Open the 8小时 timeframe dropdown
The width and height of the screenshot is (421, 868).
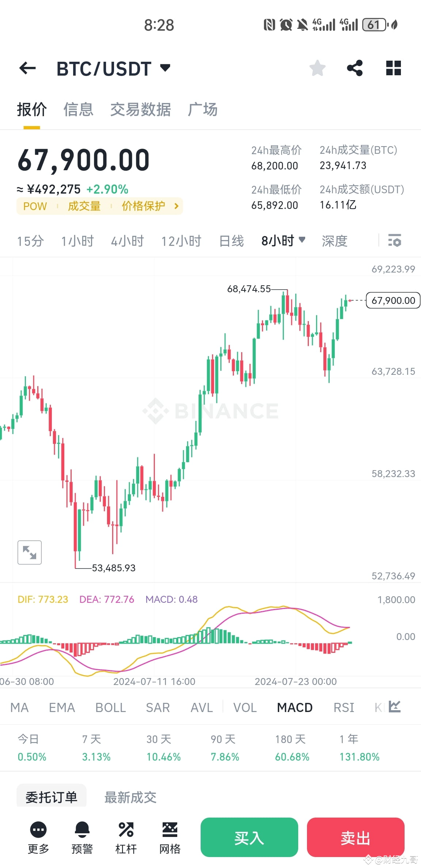tap(283, 241)
